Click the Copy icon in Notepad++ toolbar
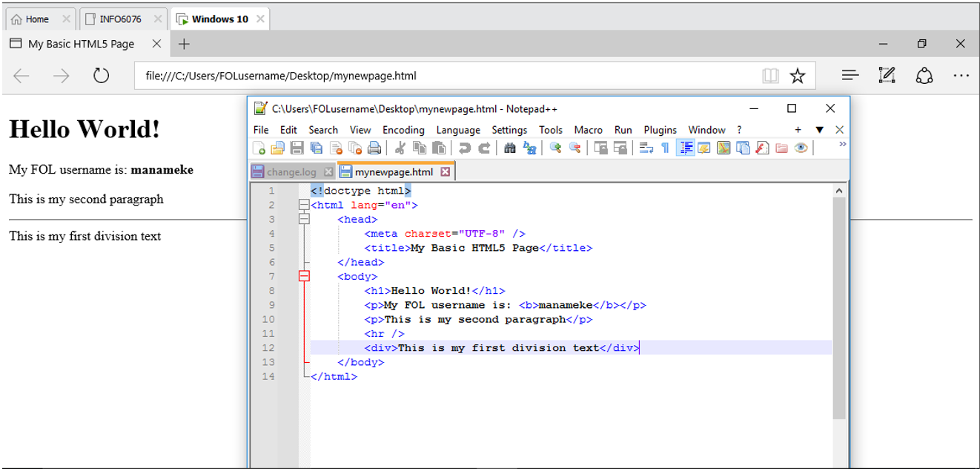Screen dimensions: 980x469 tap(420, 148)
